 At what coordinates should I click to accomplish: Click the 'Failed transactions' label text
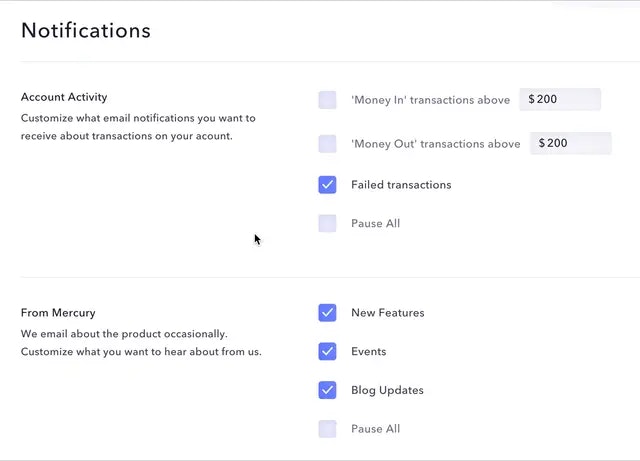[x=401, y=185]
